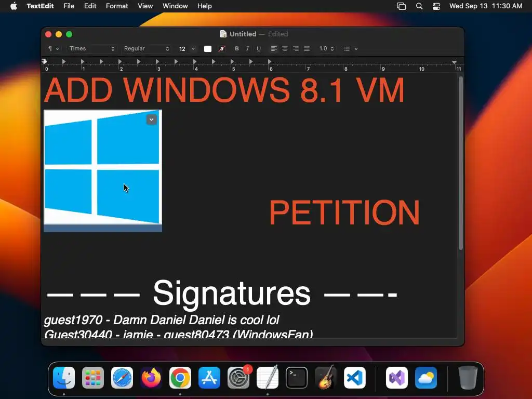Click the left indent marker on ruler

[45, 62]
